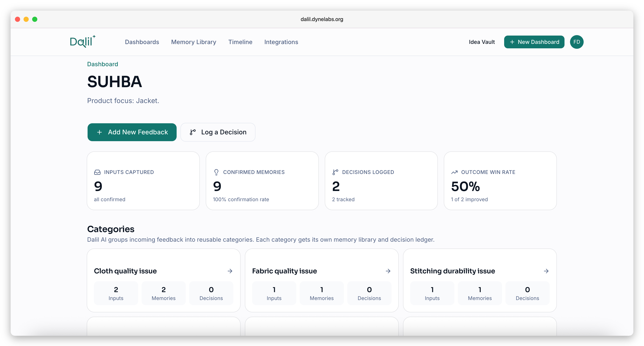
Task: Go to Memory Library
Action: coord(193,42)
